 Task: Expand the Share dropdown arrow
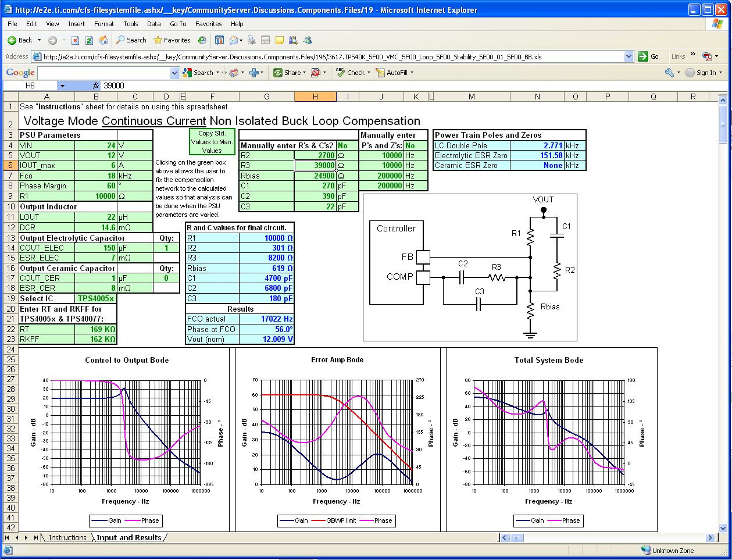[305, 73]
